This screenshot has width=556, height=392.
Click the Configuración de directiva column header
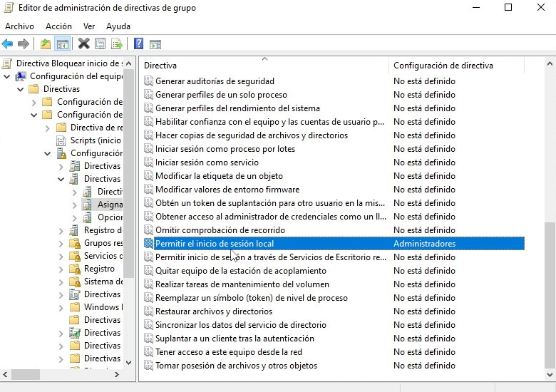click(x=443, y=66)
